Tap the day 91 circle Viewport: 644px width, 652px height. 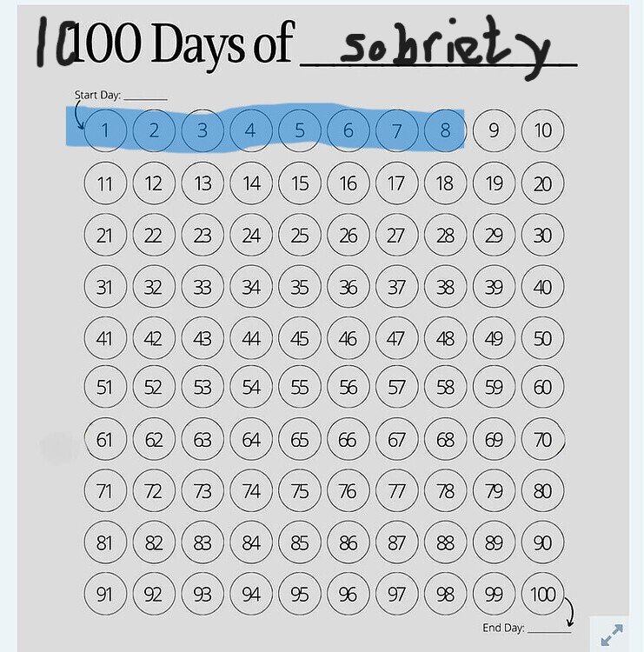(105, 595)
